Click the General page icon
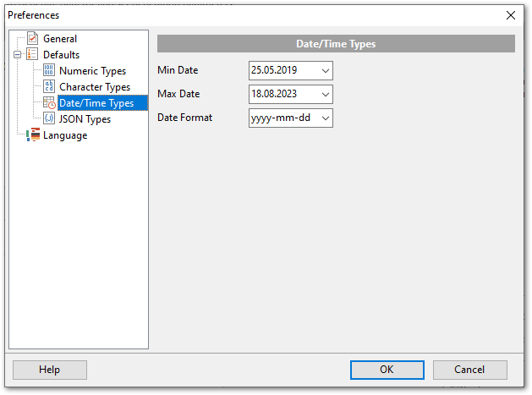The image size is (532, 395). [33, 38]
